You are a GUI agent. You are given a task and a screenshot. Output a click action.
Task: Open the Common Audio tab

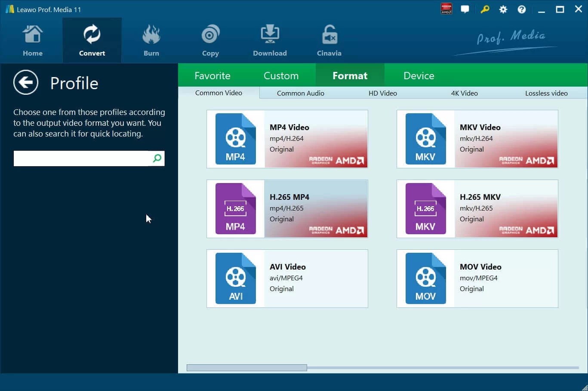[300, 93]
